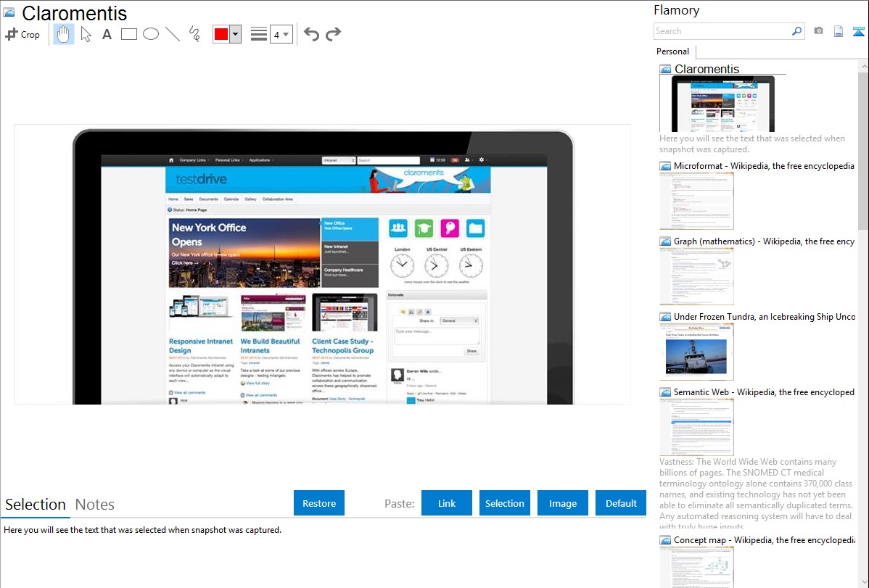
Task: Paste as Image
Action: (x=563, y=503)
